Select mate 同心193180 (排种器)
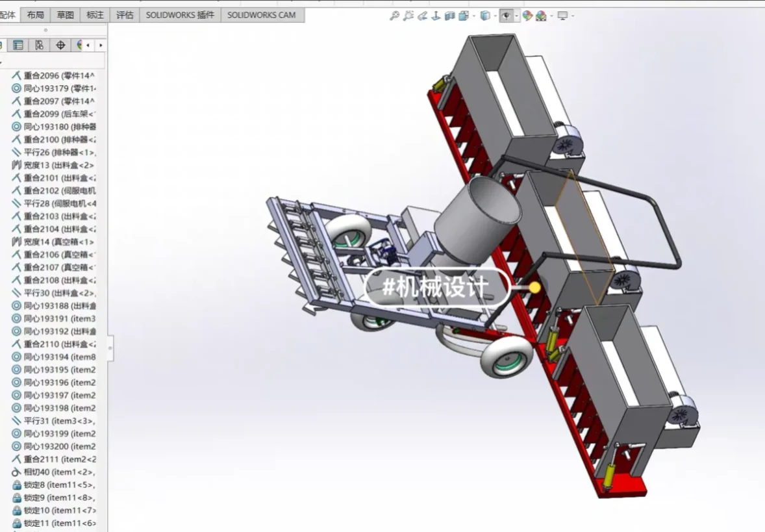The image size is (765, 532). point(53,127)
